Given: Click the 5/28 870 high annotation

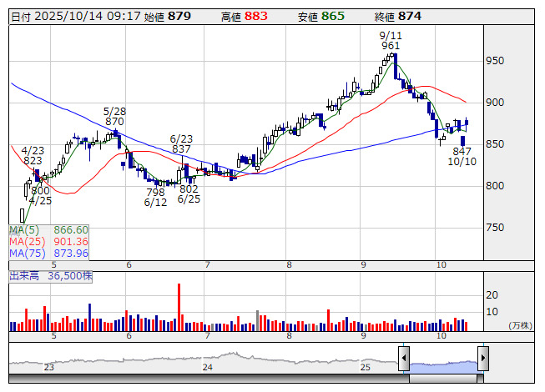Looking at the screenshot, I should point(114,117).
